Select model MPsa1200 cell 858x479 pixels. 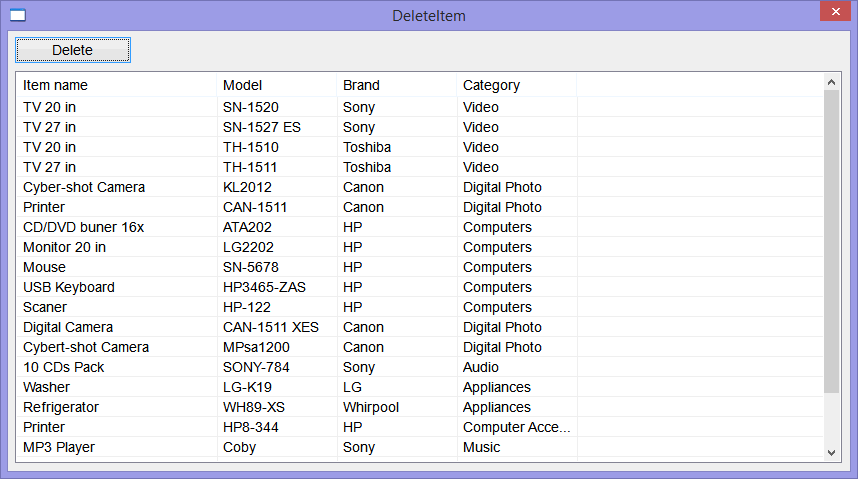(x=256, y=347)
